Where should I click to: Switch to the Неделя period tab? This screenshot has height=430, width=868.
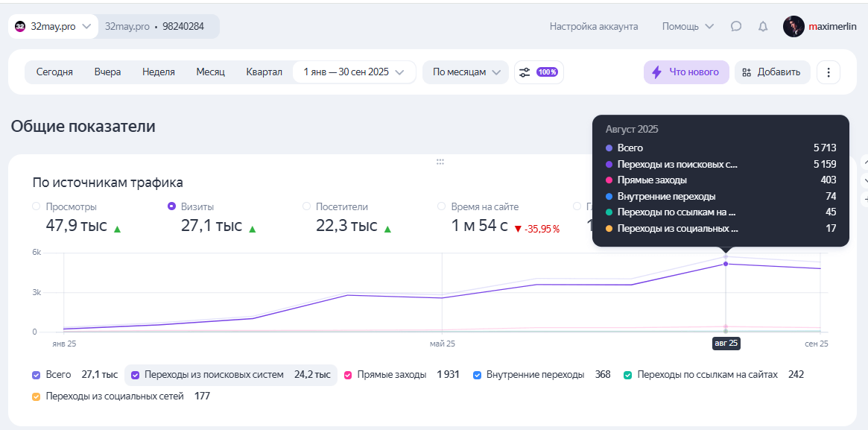click(159, 72)
